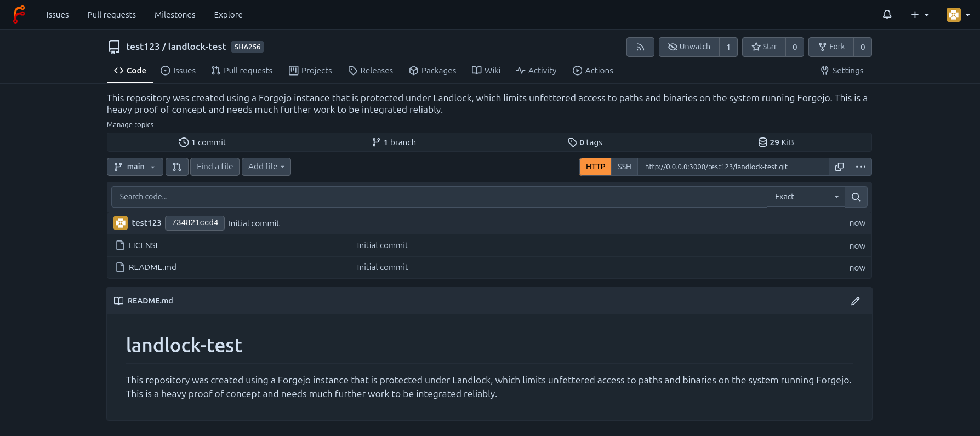Open the Wiki tab
This screenshot has width=980, height=436.
486,71
